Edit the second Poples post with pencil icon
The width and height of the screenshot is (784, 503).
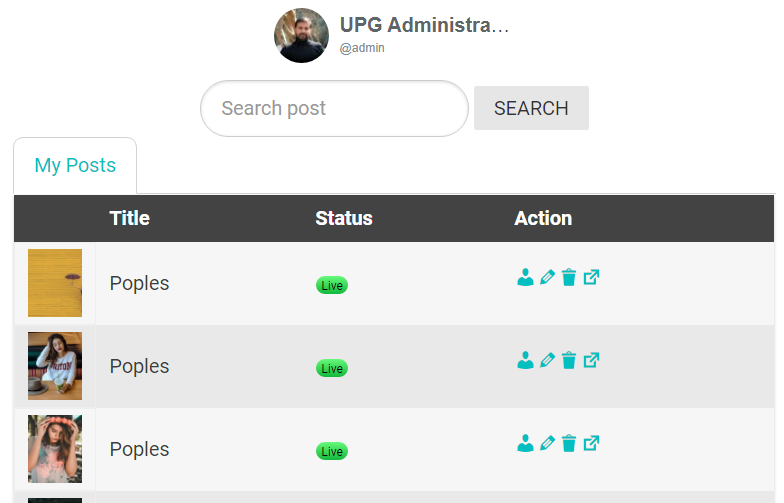[x=548, y=360]
